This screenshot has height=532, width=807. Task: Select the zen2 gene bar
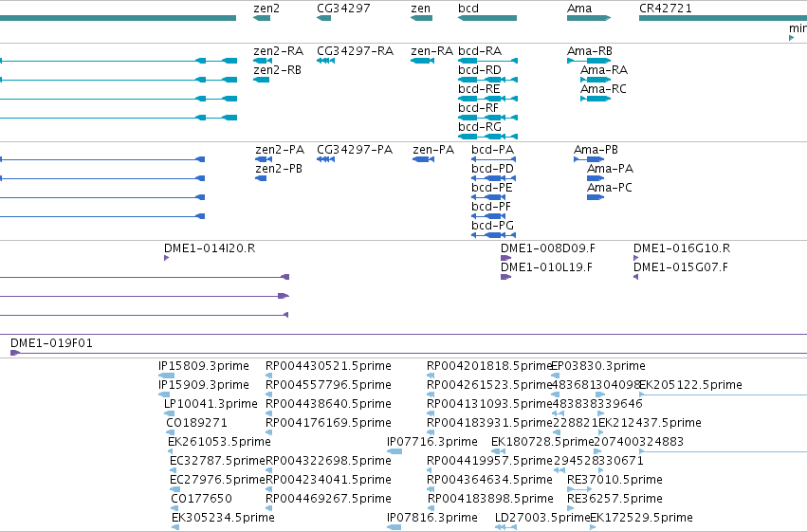point(262,18)
